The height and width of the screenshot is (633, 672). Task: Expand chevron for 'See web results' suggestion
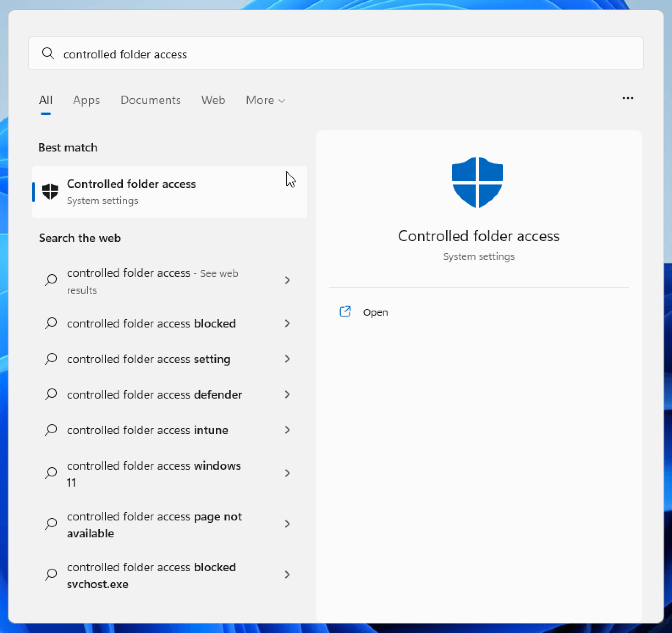click(x=287, y=280)
